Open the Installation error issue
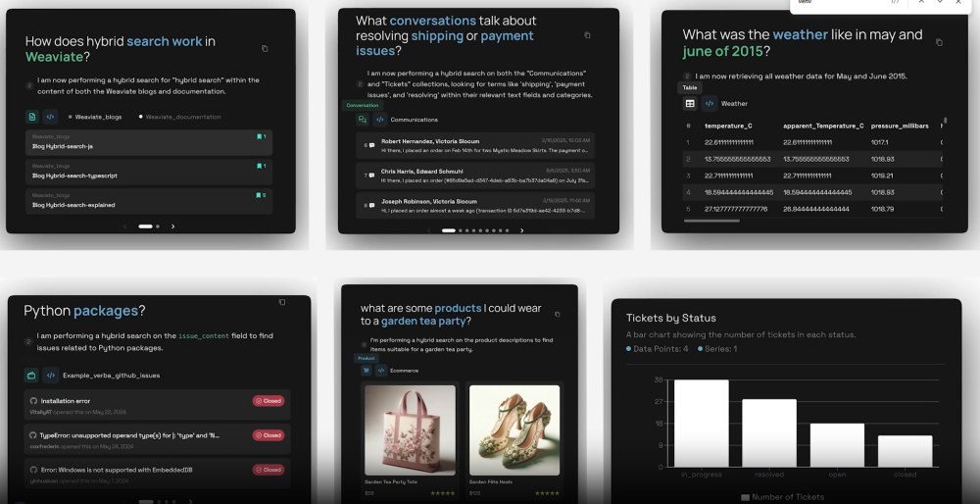This screenshot has height=504, width=980. (158, 405)
